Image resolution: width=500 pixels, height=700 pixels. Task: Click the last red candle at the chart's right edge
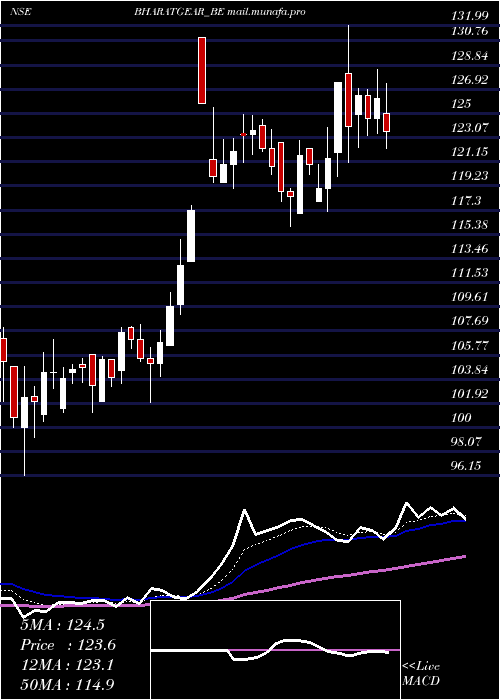click(387, 122)
